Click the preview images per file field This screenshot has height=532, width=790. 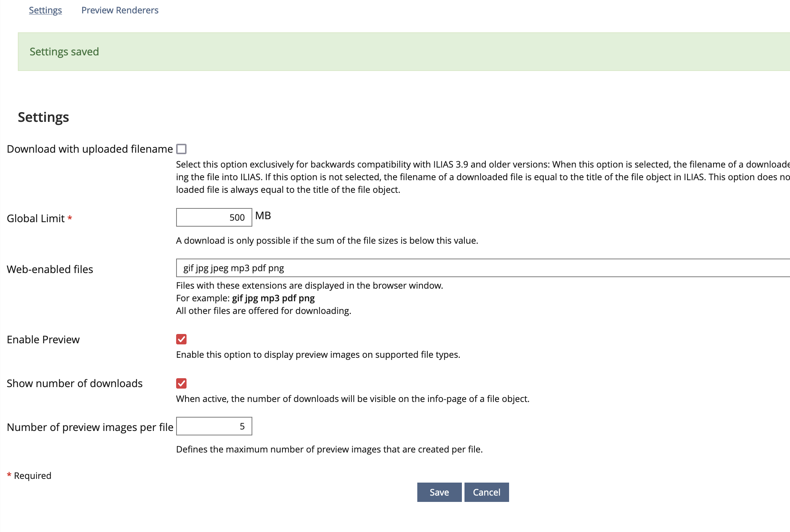(214, 426)
